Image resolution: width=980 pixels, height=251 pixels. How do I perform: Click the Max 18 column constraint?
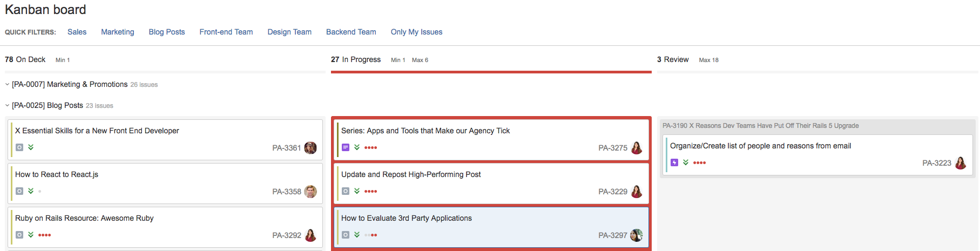click(x=709, y=60)
